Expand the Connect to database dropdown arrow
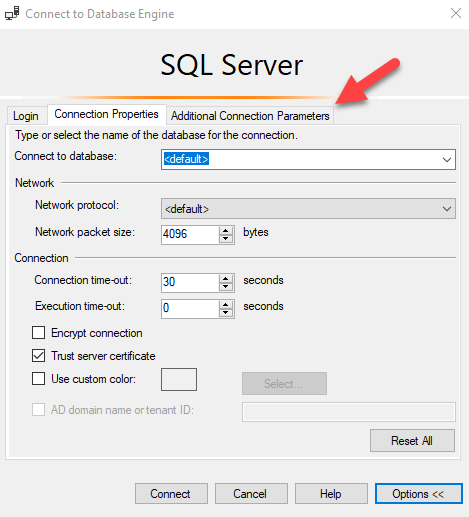 click(x=447, y=159)
